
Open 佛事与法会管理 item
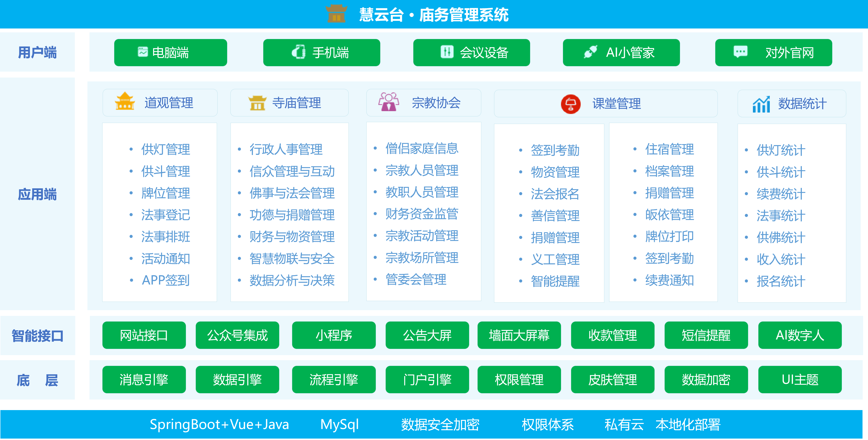292,193
